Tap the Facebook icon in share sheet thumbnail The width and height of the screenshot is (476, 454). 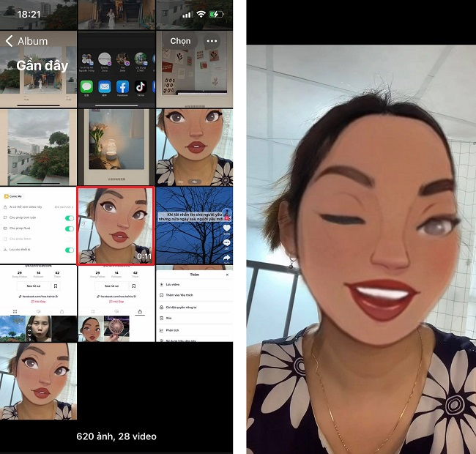(x=122, y=87)
